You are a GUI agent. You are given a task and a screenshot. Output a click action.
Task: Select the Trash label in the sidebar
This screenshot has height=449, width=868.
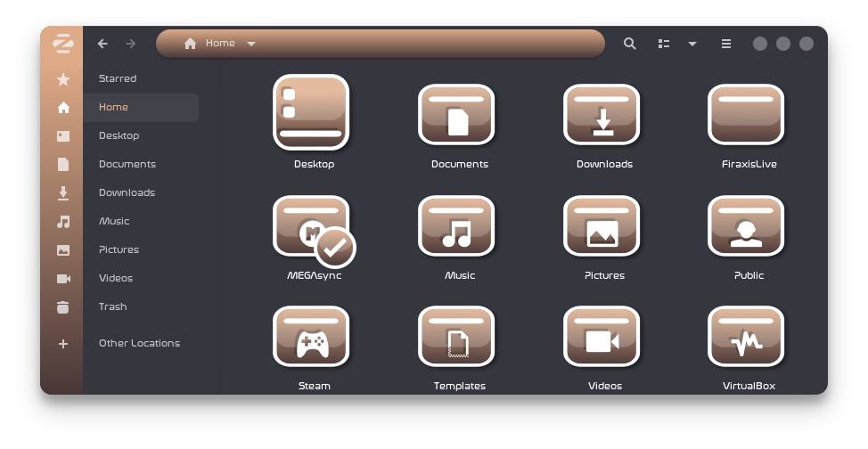click(x=113, y=306)
